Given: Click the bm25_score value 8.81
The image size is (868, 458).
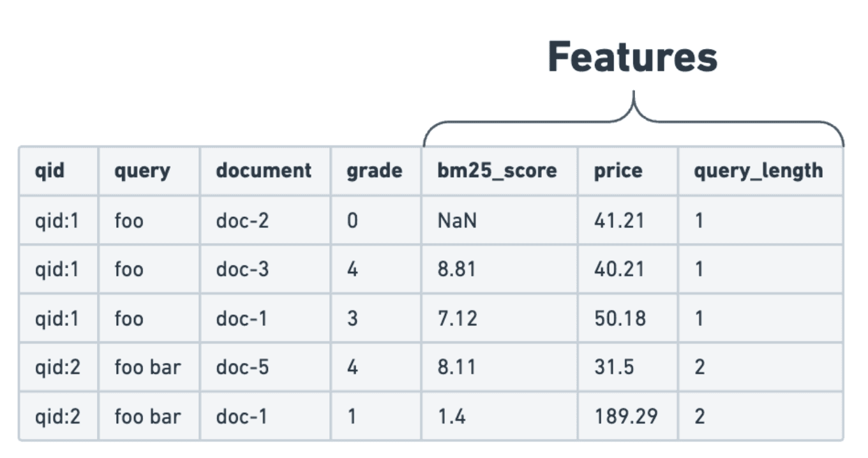Looking at the screenshot, I should pyautogui.click(x=456, y=269).
